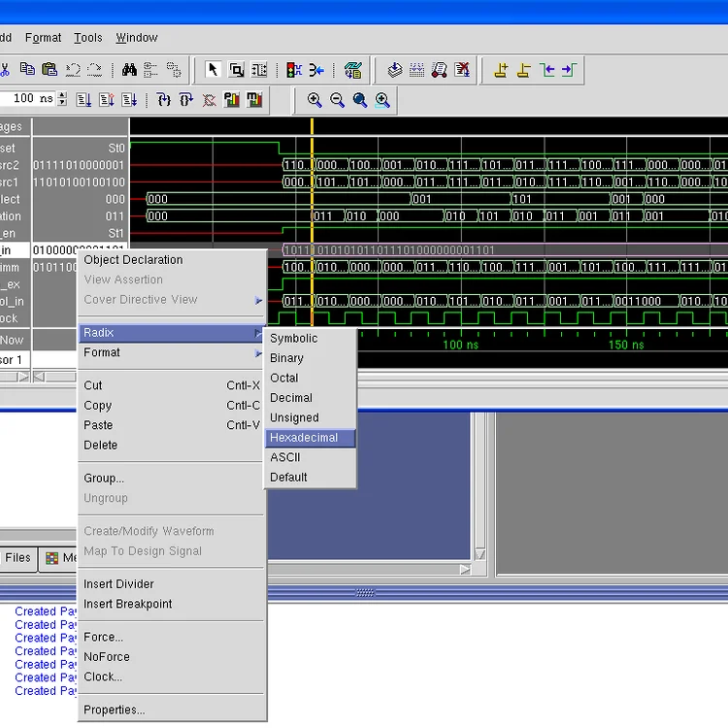Click the restart simulation icon beside the traffic light
Image resolution: width=728 pixels, height=728 pixels.
click(316, 70)
